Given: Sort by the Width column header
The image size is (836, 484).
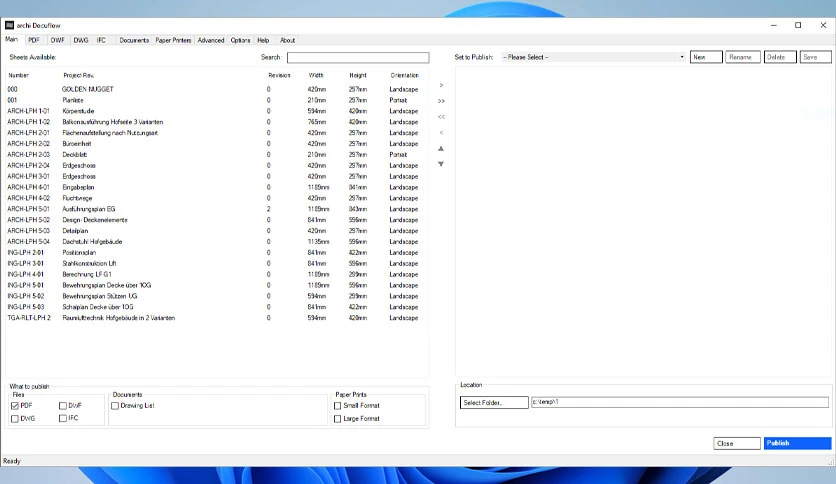Looking at the screenshot, I should point(316,75).
